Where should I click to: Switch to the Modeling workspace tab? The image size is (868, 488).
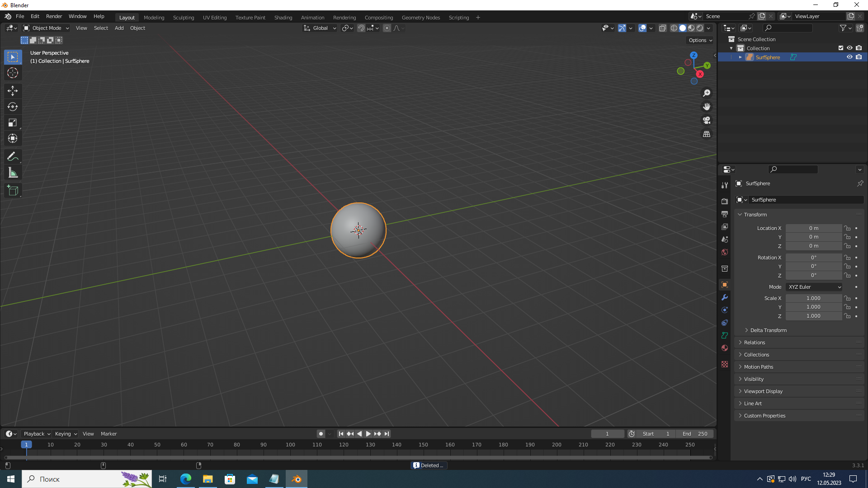[154, 18]
